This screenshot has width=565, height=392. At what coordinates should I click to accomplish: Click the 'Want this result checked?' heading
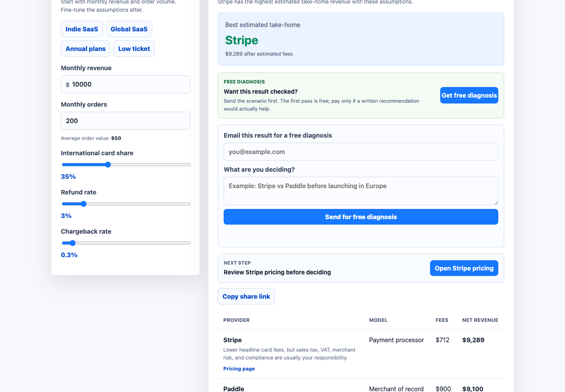click(x=261, y=91)
